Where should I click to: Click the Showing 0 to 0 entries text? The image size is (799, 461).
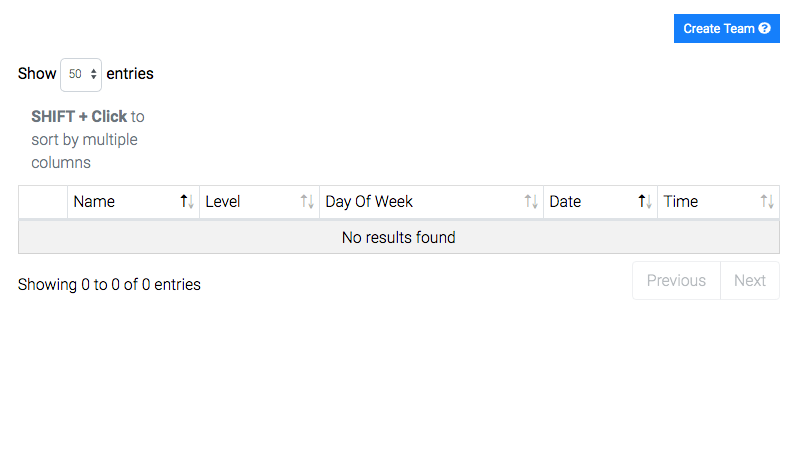coord(109,284)
